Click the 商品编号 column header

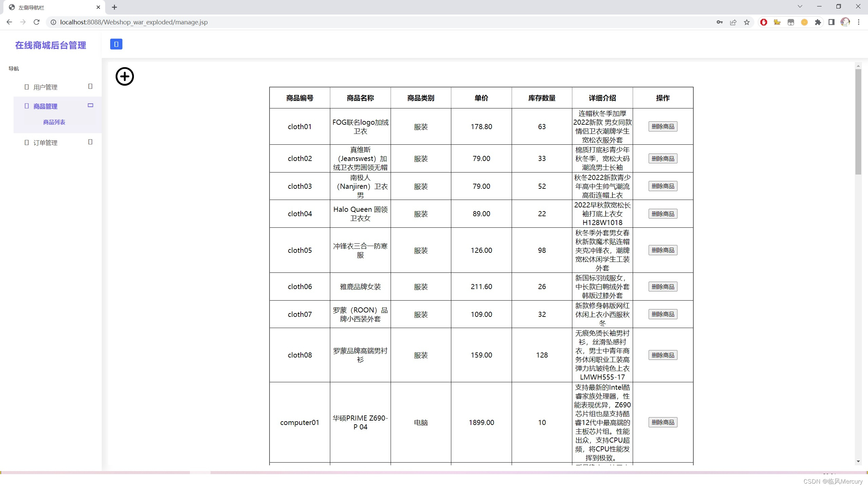[x=300, y=98]
